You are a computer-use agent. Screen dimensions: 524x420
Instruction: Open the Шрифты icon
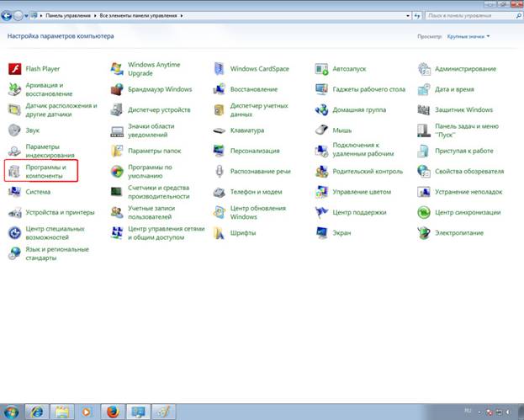[220, 233]
